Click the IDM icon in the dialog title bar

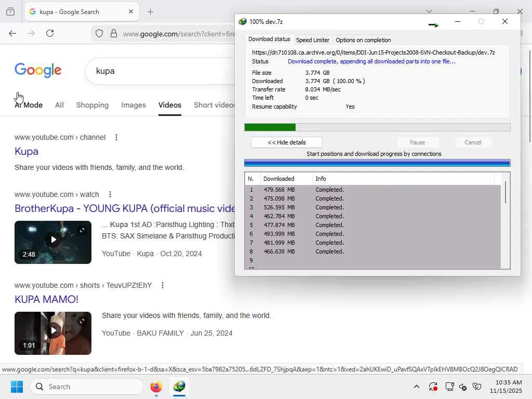242,22
